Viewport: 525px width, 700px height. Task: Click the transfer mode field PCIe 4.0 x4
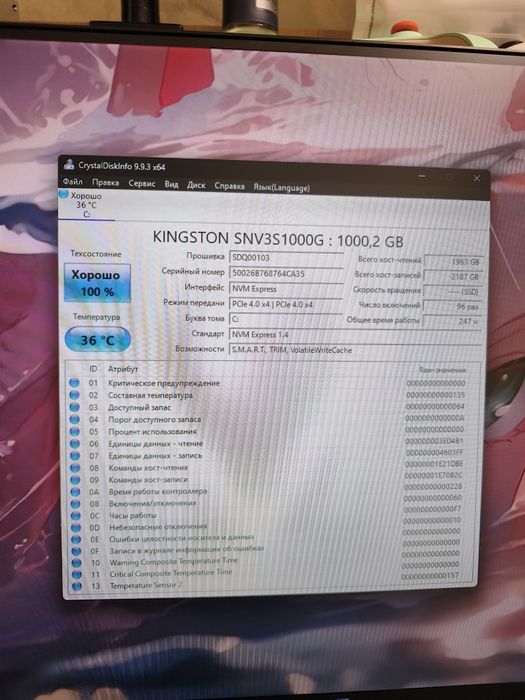click(x=286, y=304)
